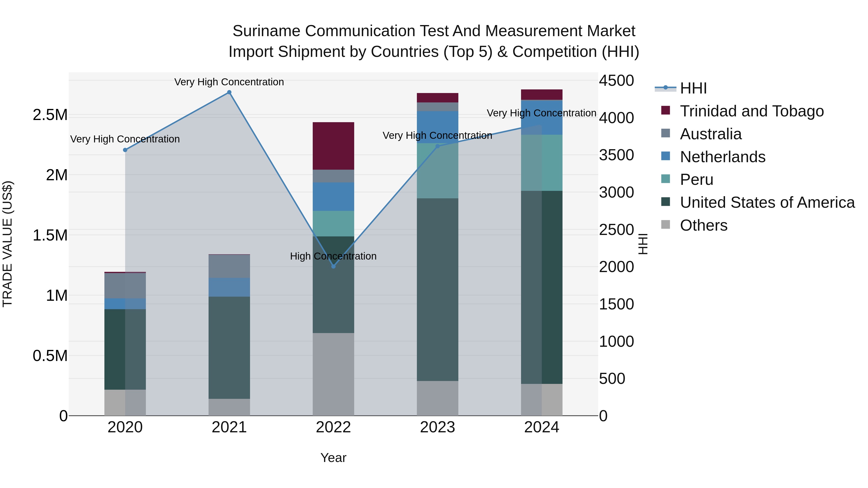Click the HHI data point for 2022
868x488 pixels.
point(333,266)
